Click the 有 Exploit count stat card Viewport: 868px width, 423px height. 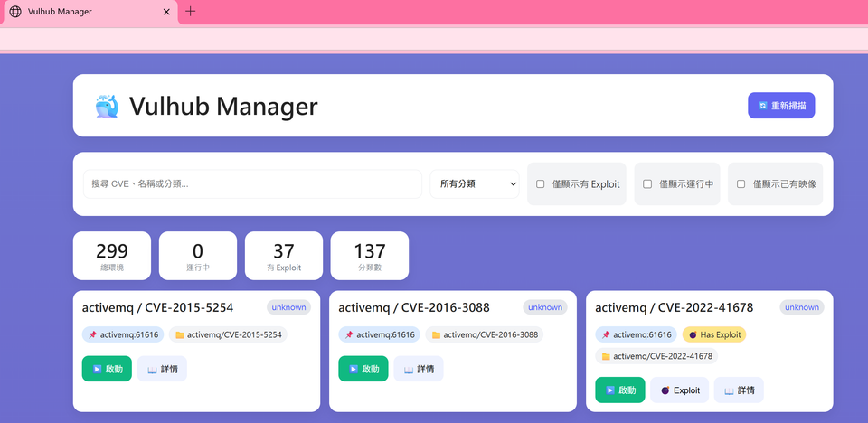[x=284, y=256]
